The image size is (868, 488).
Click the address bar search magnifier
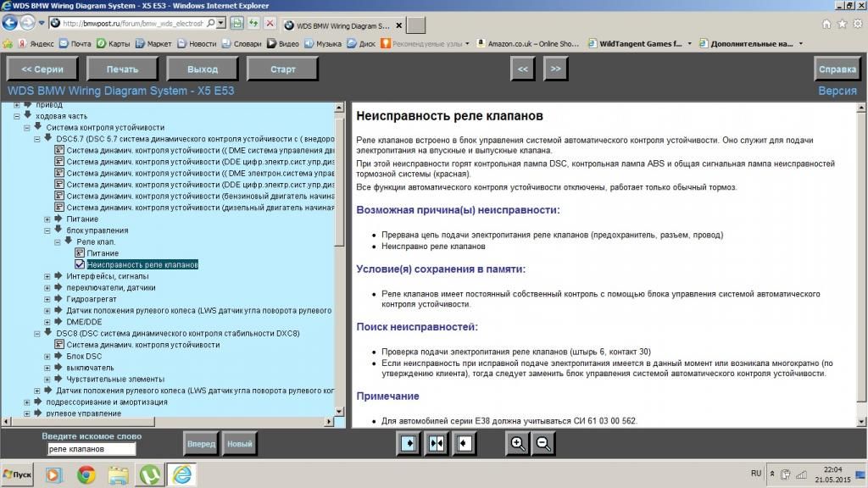click(x=210, y=23)
